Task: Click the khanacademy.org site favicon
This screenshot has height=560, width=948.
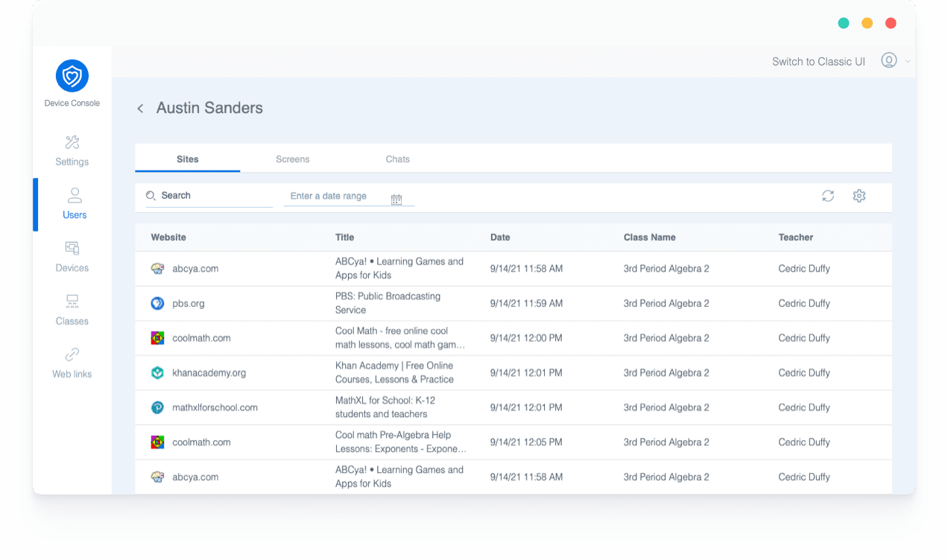Action: click(157, 373)
